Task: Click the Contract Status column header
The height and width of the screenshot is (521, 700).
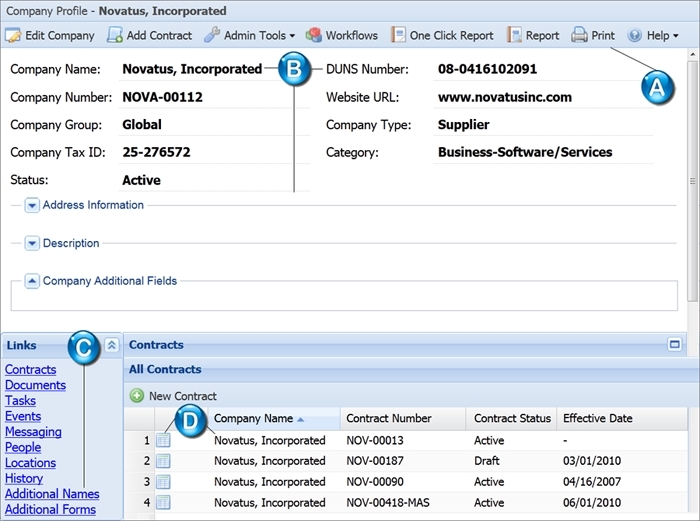Action: tap(512, 418)
